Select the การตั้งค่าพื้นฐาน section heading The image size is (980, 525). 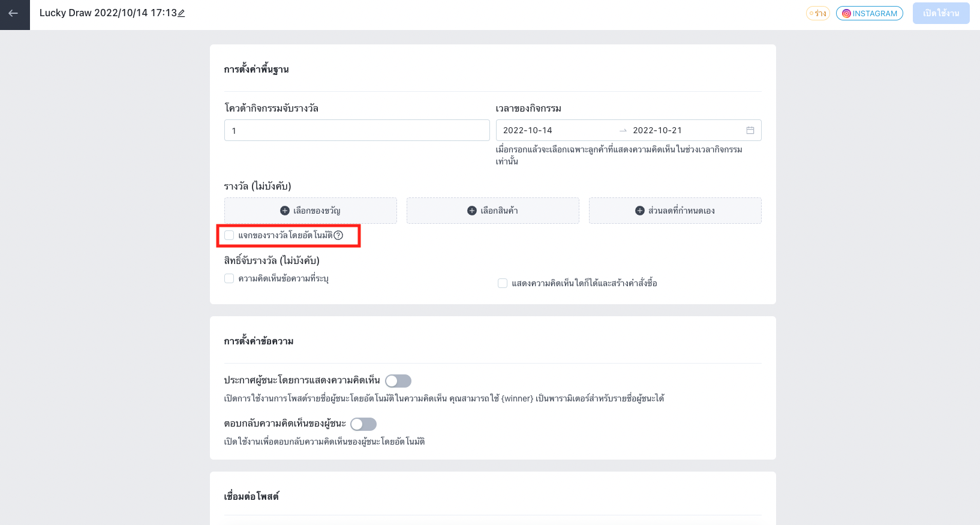[x=257, y=69]
